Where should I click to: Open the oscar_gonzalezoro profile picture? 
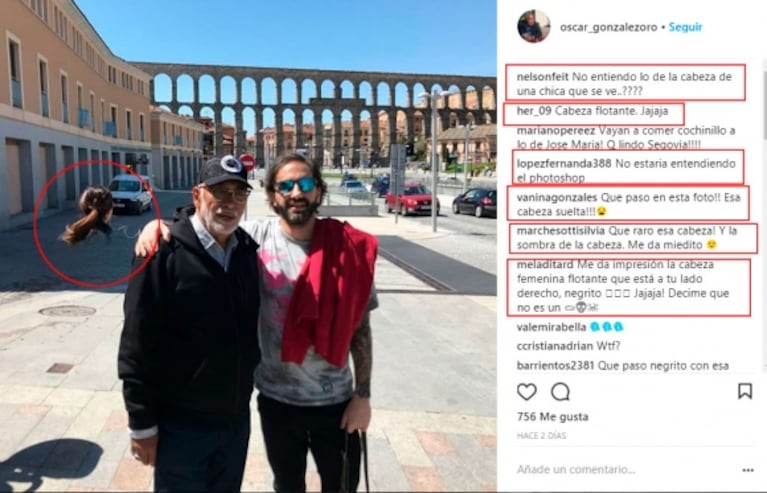point(534,26)
